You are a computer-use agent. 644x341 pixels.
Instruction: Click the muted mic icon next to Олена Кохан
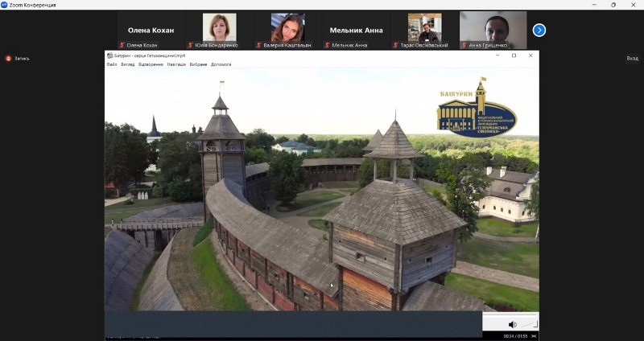tap(122, 45)
